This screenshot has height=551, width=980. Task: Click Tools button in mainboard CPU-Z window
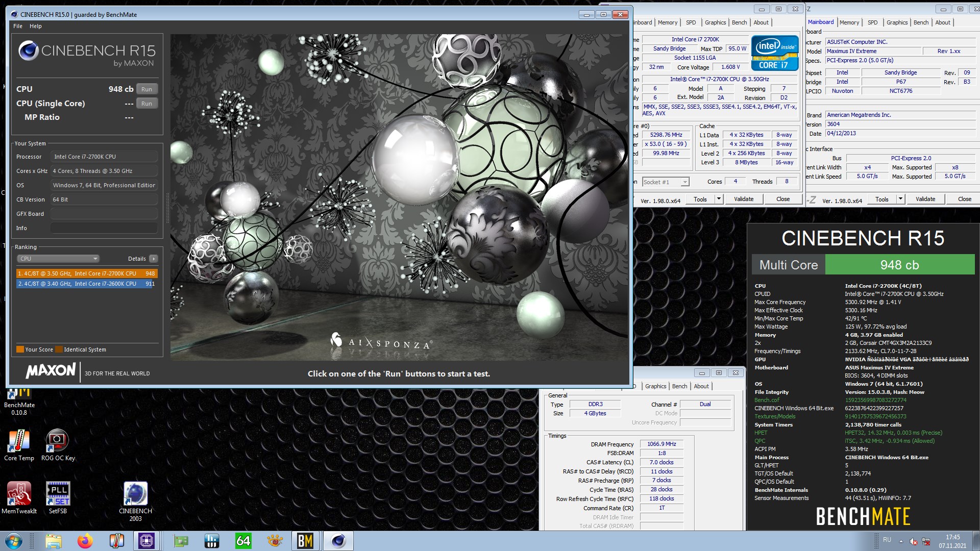pos(881,199)
